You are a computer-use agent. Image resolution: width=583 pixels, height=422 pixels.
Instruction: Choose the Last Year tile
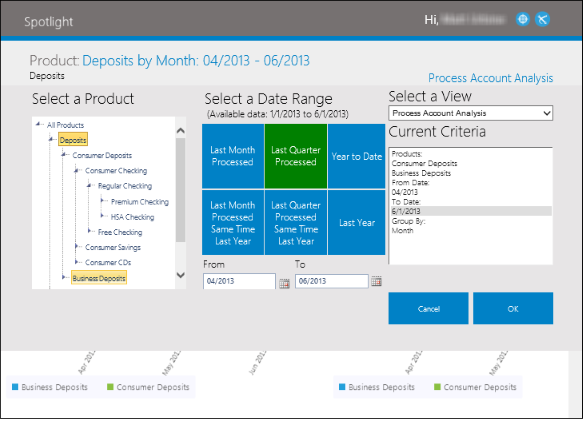(357, 223)
